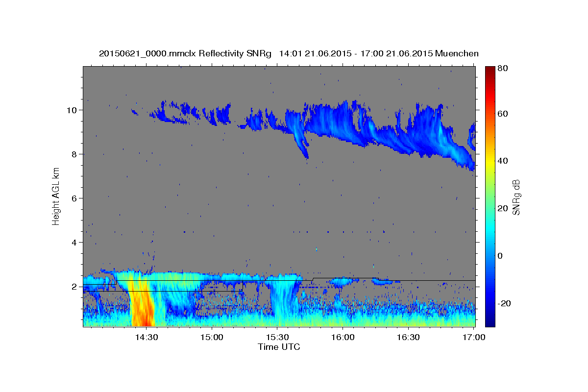Click the 15:00 time tick label

(x=212, y=337)
